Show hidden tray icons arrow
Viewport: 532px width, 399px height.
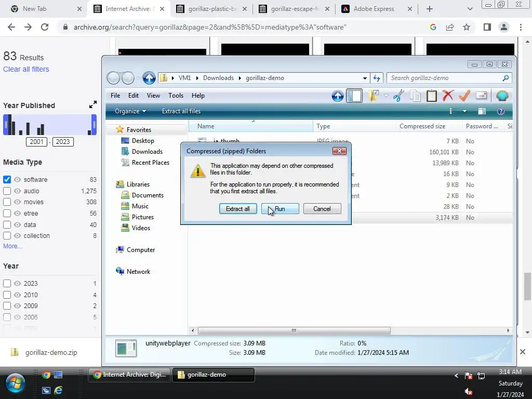click(x=456, y=375)
